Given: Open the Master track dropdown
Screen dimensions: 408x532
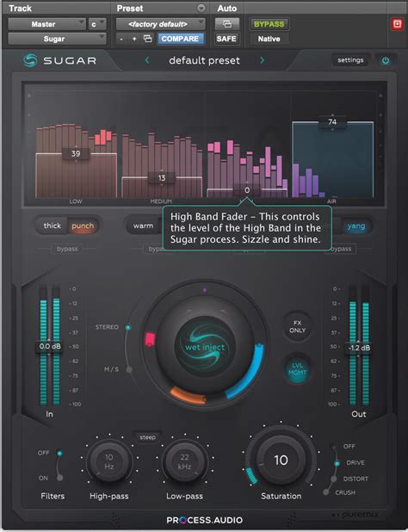Looking at the screenshot, I should (x=46, y=24).
